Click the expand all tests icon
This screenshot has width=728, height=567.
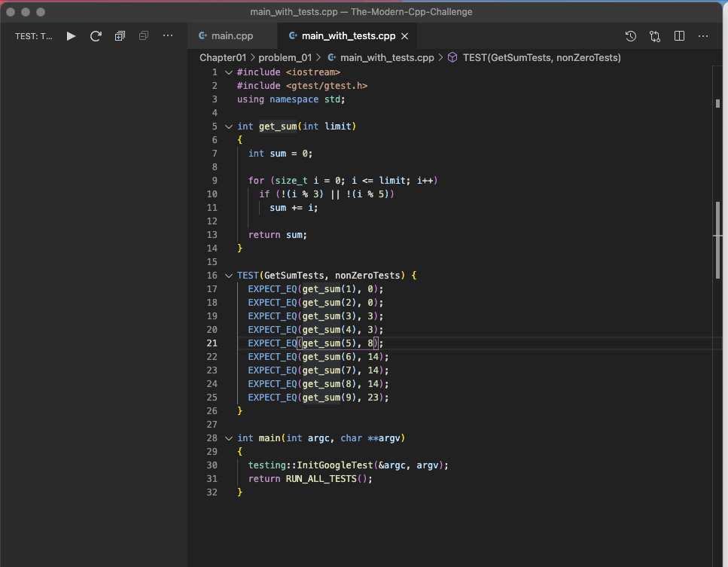(x=120, y=35)
